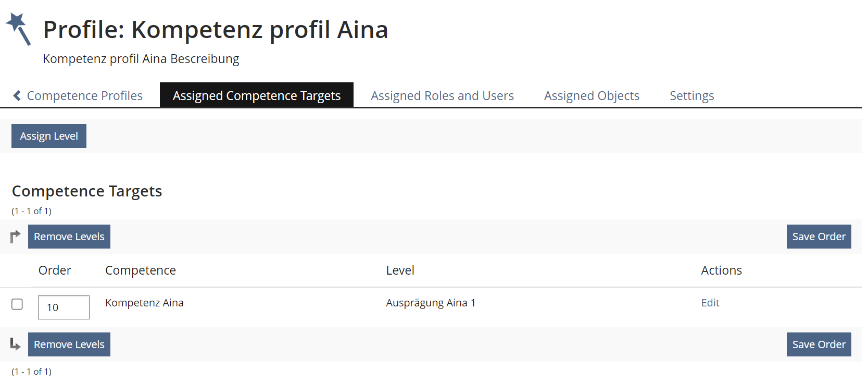The height and width of the screenshot is (383, 868).
Task: Click the magic wand profile icon
Action: [18, 29]
